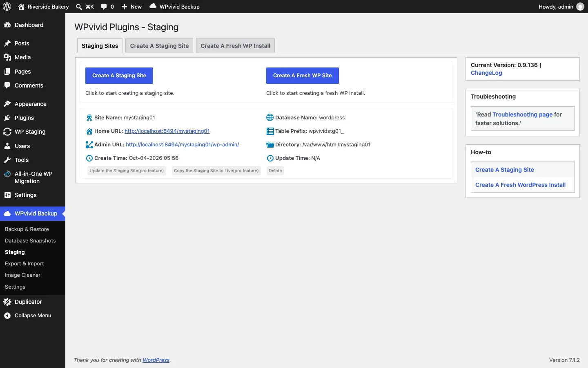Click the Pages icon in sidebar
Screen dimensions: 588x368
tap(7, 72)
